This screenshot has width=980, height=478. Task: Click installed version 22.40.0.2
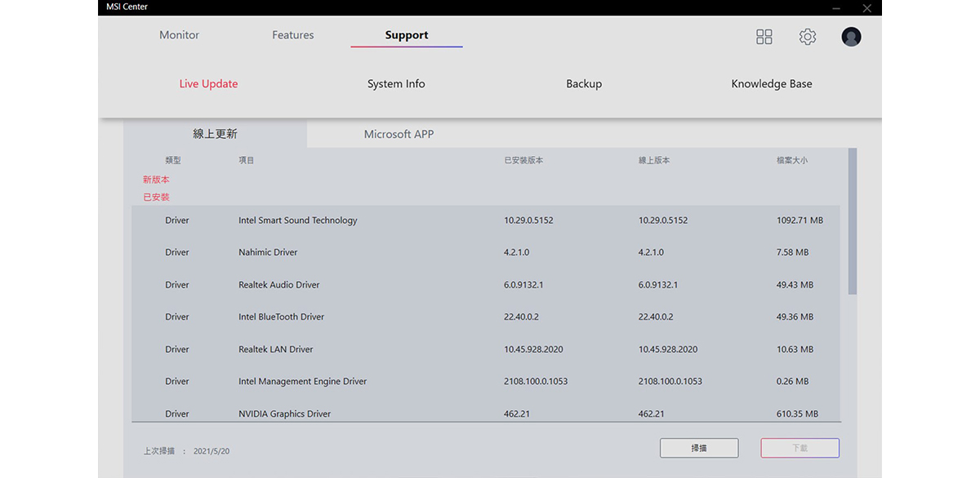click(x=521, y=317)
